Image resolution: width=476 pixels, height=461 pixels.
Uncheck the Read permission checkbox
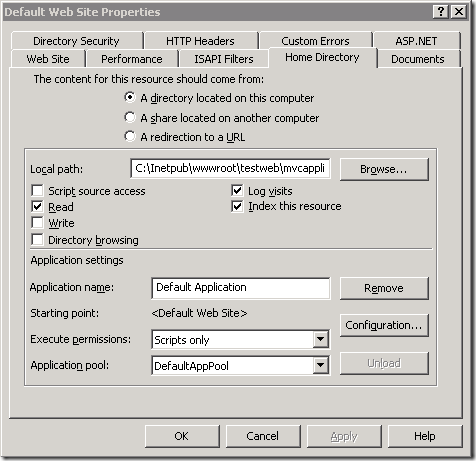37,207
